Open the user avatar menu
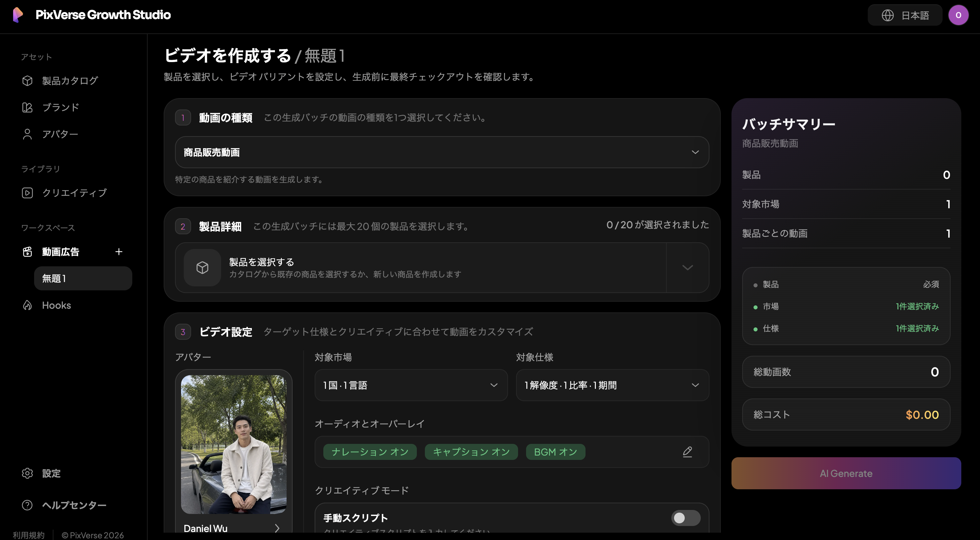The image size is (980, 540). 958,15
